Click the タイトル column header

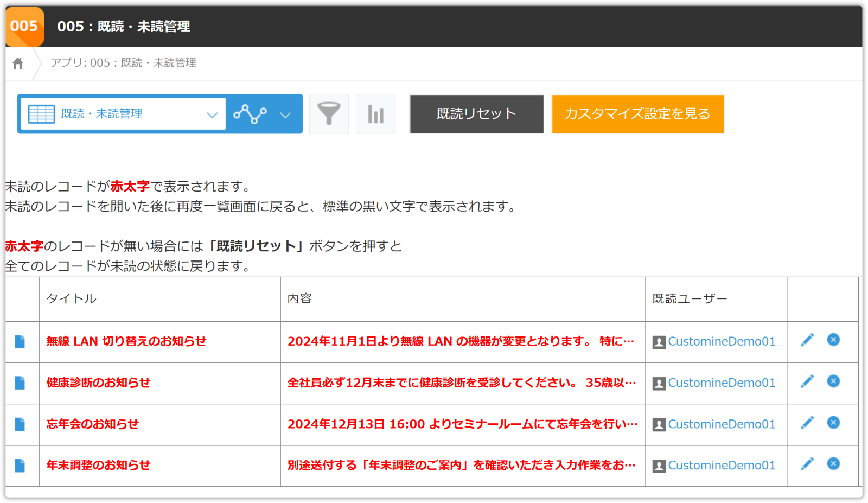[x=71, y=299]
